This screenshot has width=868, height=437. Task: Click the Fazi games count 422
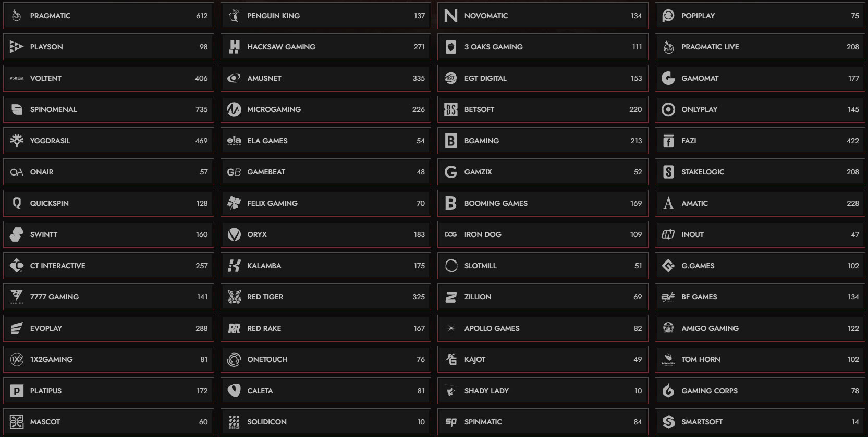coord(852,141)
